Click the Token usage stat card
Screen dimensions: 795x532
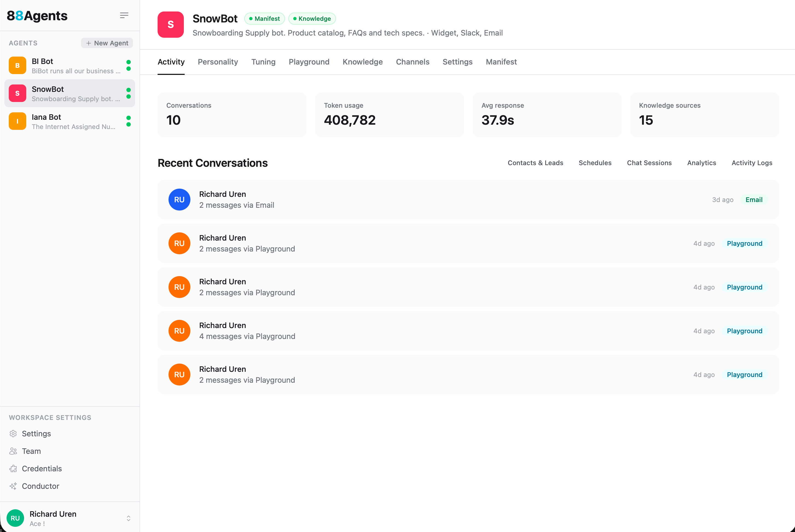click(389, 115)
